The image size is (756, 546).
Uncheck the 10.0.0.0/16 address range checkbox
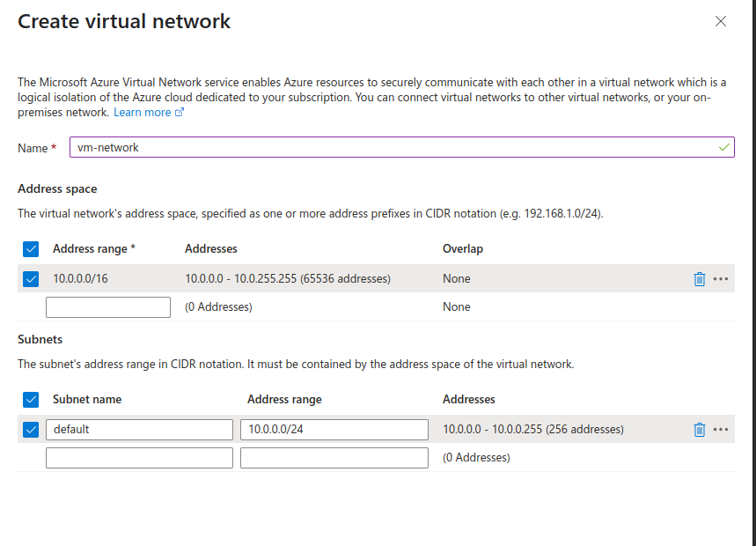[x=31, y=278]
